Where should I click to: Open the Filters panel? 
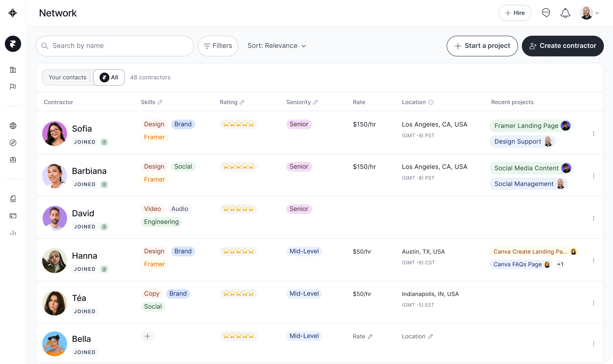(218, 46)
